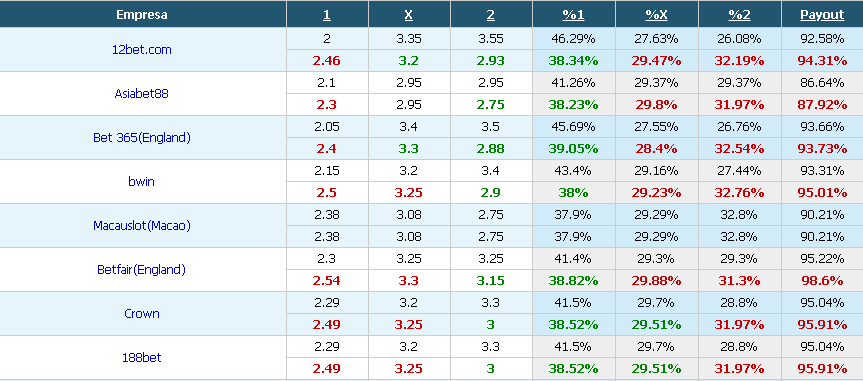Open the Betfair(England) link

[141, 270]
